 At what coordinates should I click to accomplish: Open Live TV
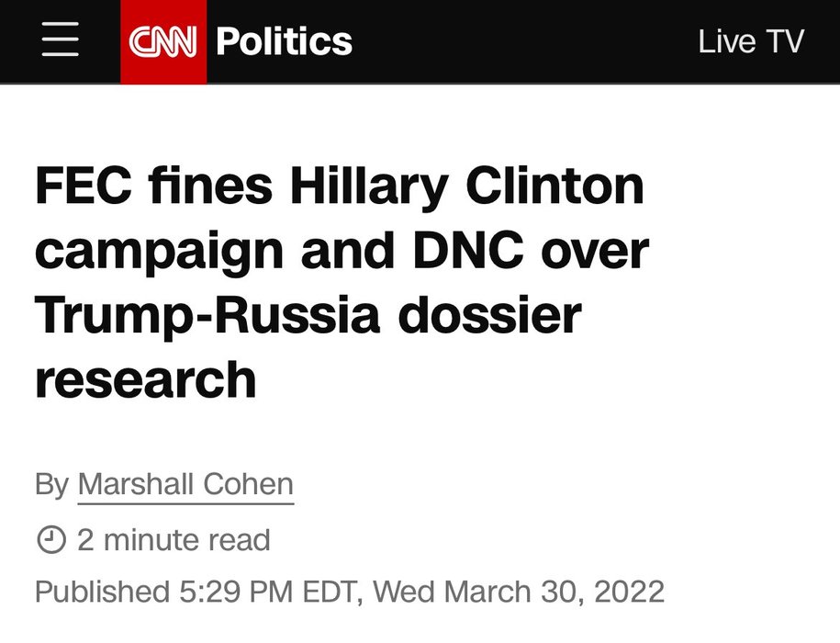(x=751, y=41)
